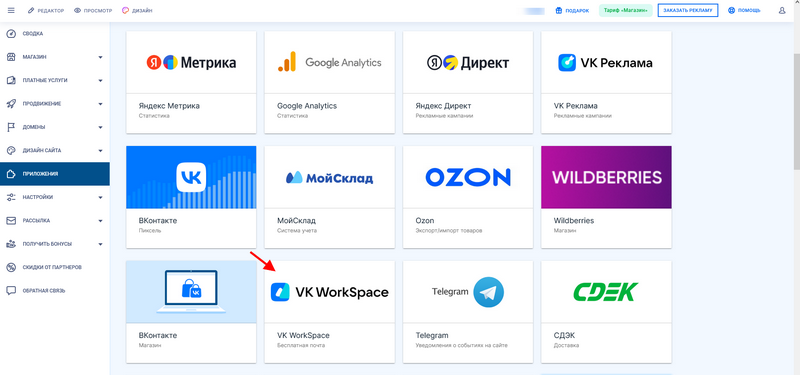Click the Магазин store icon
800x375 pixels.
click(x=11, y=57)
